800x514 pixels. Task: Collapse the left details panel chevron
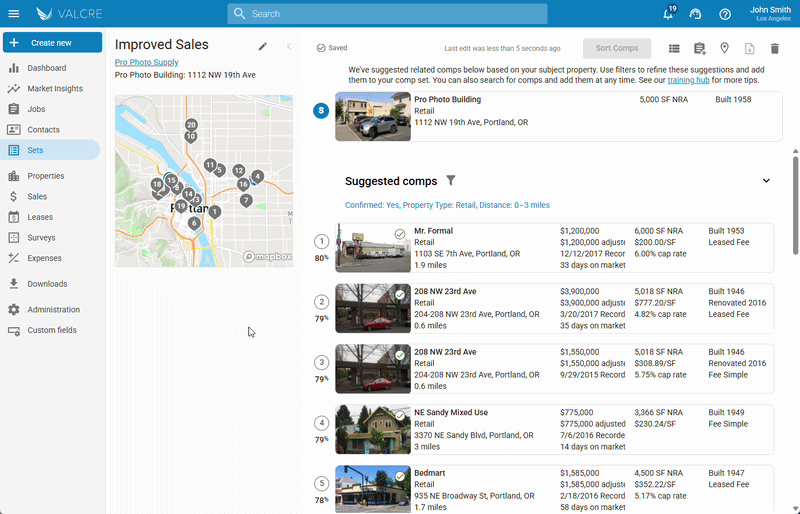pyautogui.click(x=289, y=46)
